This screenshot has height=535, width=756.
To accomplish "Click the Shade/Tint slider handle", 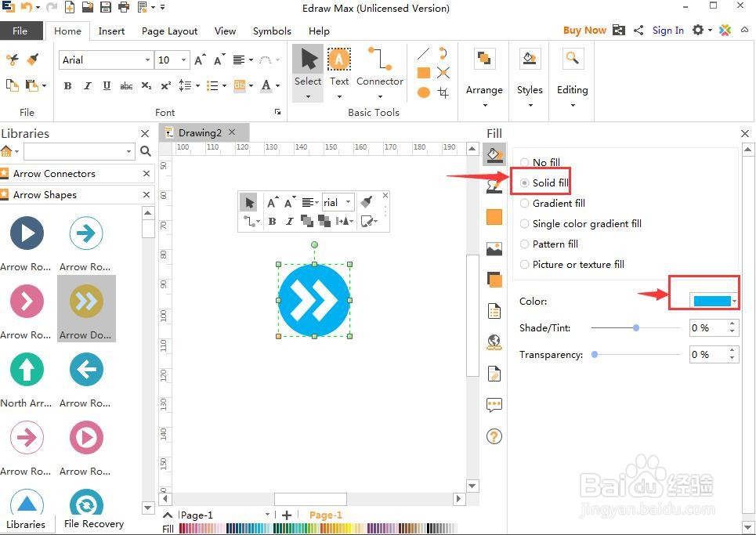I will coord(636,327).
